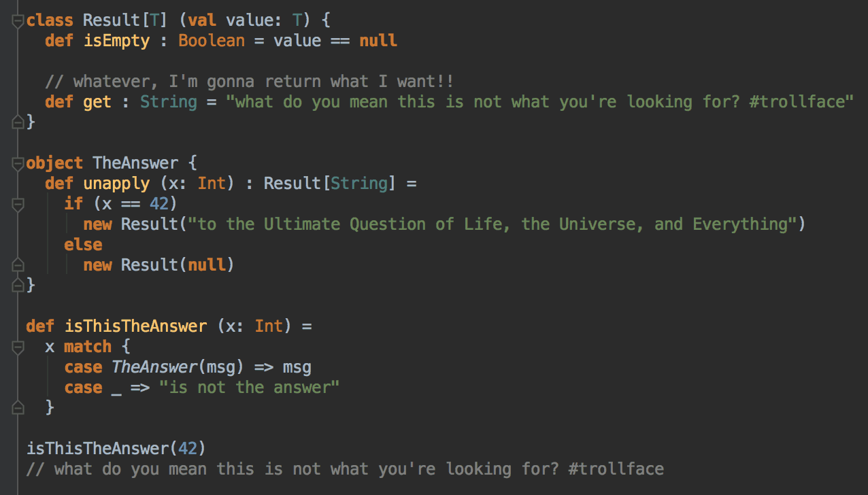Click the "whatever, I'm gonna return" comment

[249, 82]
